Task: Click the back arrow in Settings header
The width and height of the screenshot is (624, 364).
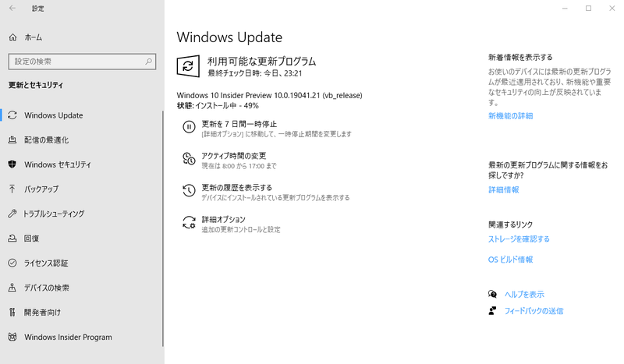Action: [x=12, y=8]
